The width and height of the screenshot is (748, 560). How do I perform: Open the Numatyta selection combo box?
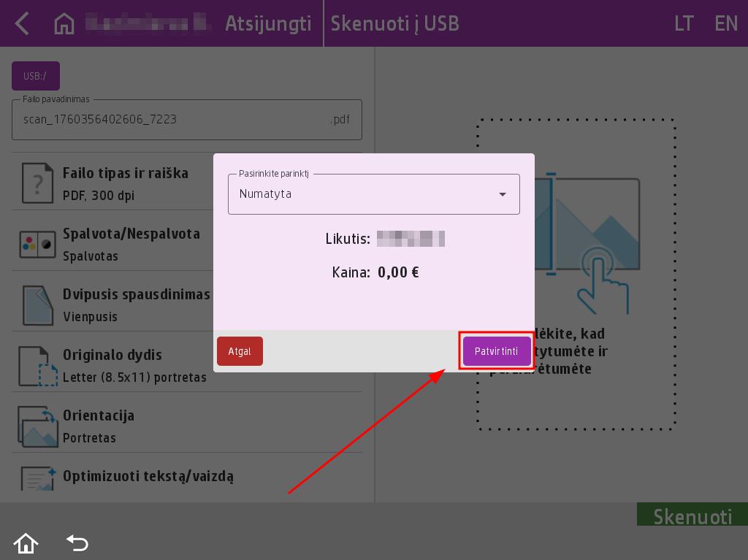point(365,194)
